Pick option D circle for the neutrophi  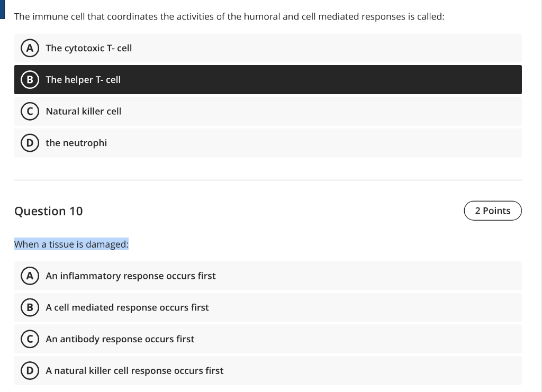[30, 143]
